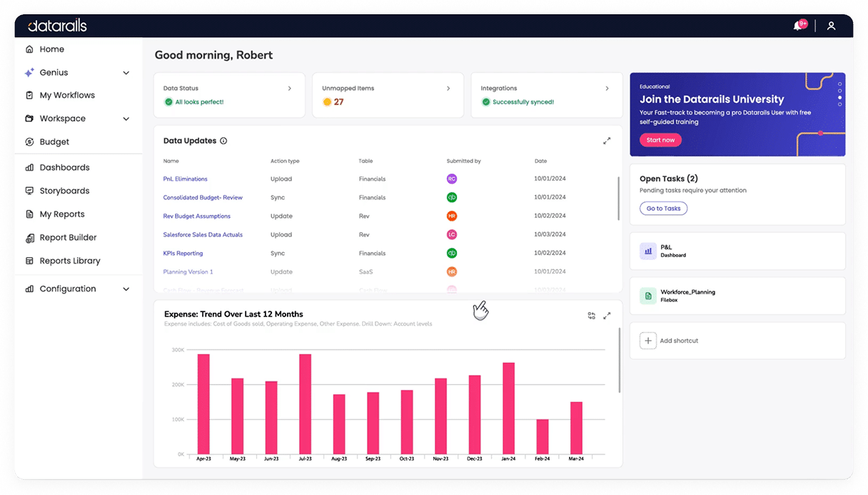Open the user profile icon

831,25
